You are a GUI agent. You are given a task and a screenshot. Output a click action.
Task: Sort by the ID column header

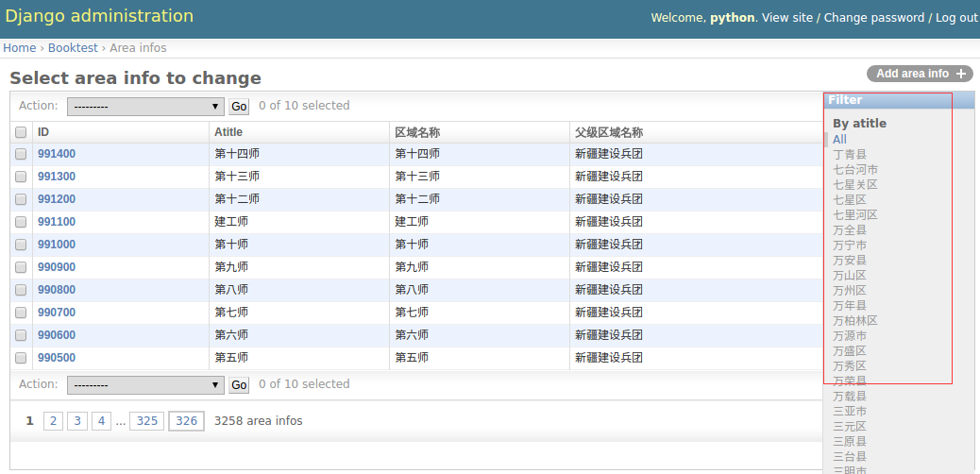(x=43, y=132)
